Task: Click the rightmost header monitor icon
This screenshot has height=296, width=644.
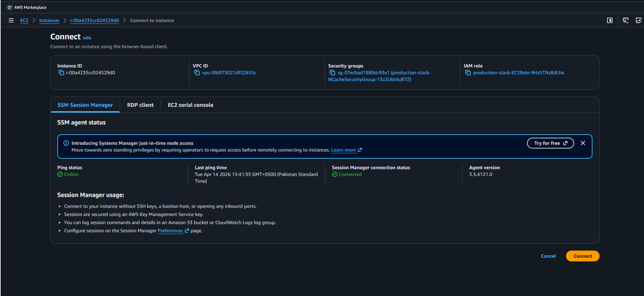Action: tap(639, 20)
